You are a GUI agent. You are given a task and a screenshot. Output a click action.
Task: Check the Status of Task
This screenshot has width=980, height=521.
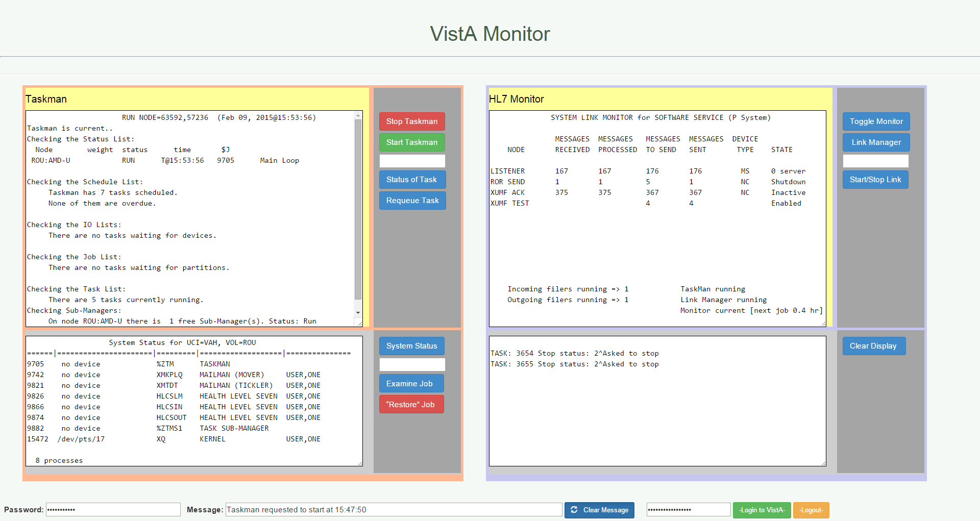pos(412,179)
